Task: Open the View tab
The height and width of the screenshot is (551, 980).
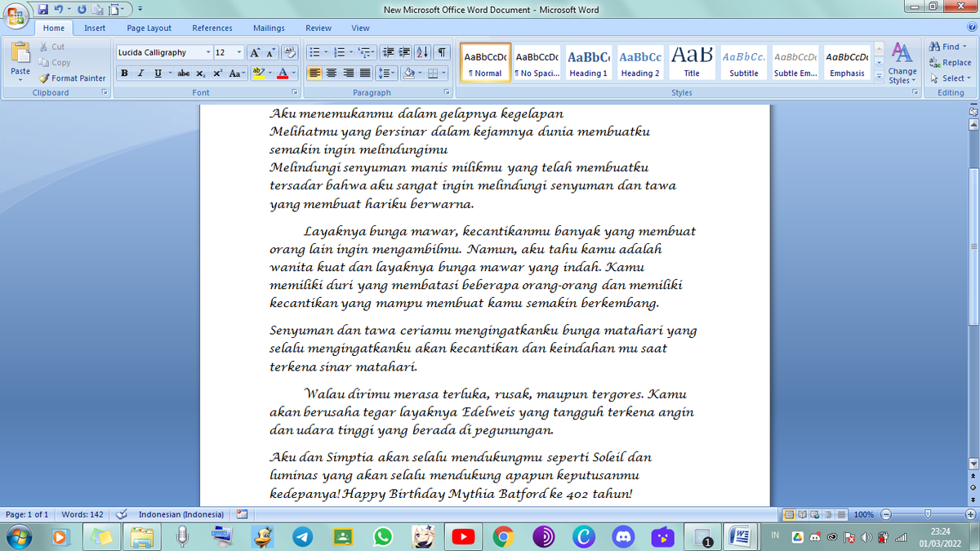Action: pyautogui.click(x=360, y=28)
